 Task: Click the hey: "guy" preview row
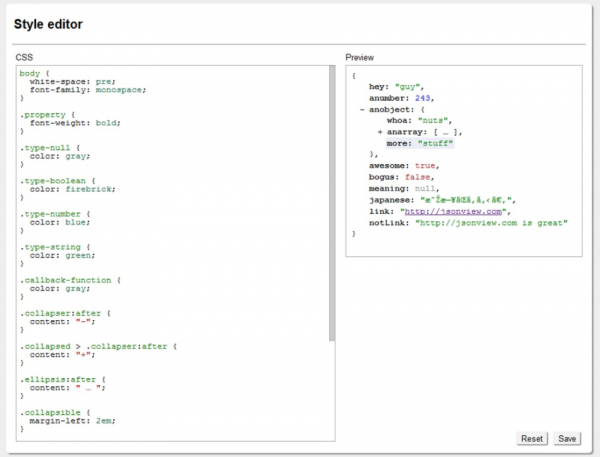[396, 87]
